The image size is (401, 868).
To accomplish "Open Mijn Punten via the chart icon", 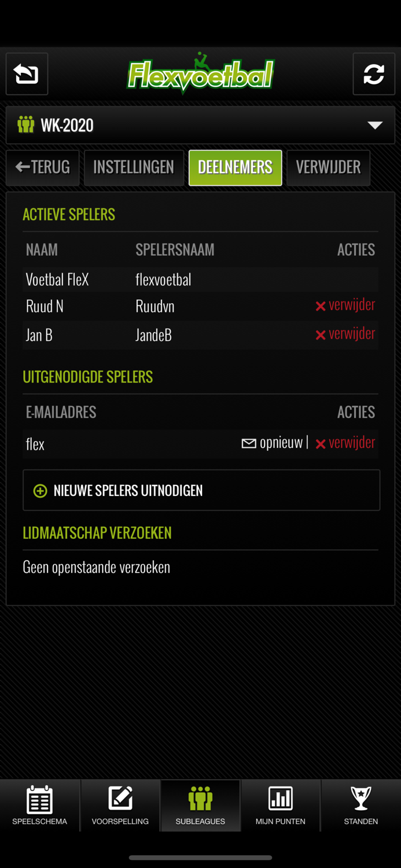I will (x=281, y=799).
